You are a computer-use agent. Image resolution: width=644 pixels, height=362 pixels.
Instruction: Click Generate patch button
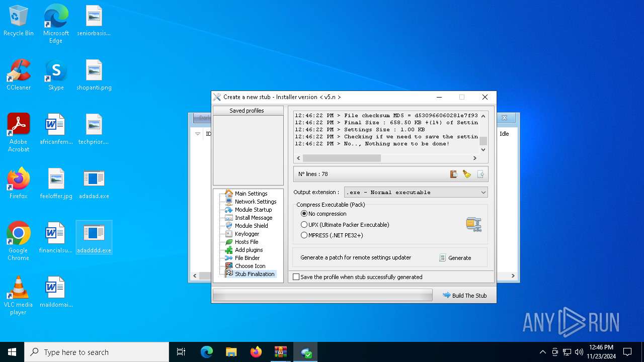(455, 258)
